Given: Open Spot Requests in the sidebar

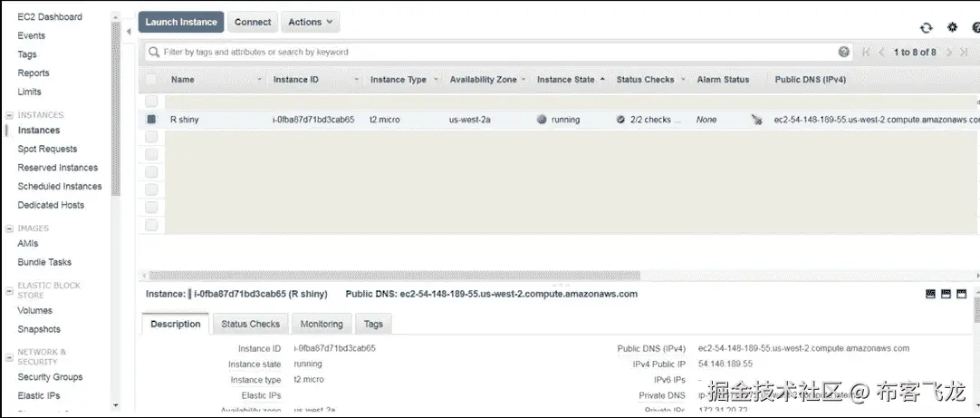Looking at the screenshot, I should coord(47,149).
